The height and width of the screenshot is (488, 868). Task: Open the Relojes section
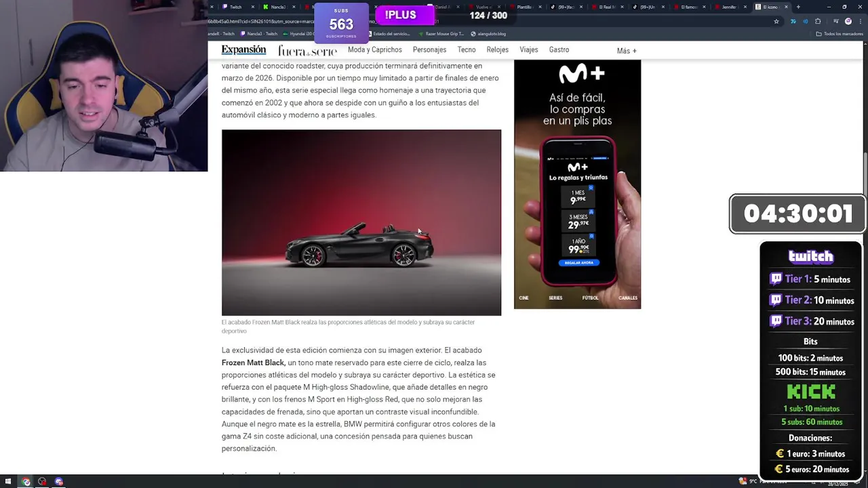click(x=497, y=49)
